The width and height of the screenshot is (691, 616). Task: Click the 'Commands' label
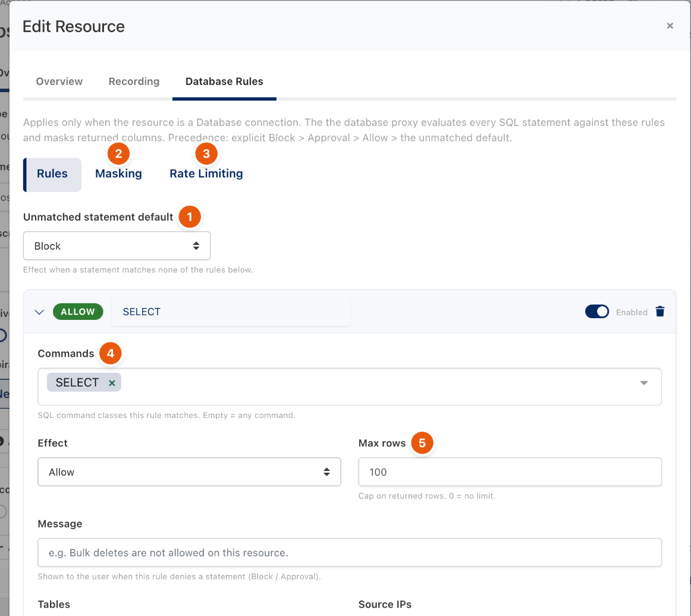point(66,354)
